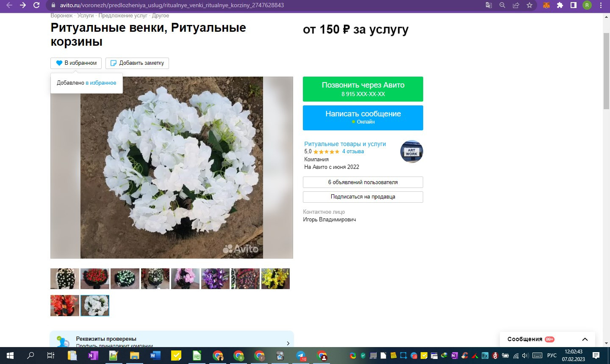Click the zoom magnifier icon in address bar
The height and width of the screenshot is (364, 610).
pos(502,5)
